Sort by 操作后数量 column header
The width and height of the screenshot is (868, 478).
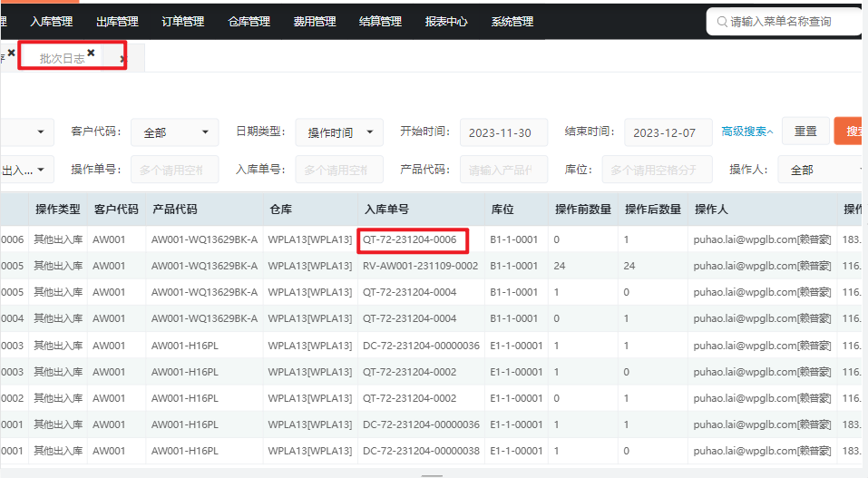(653, 210)
